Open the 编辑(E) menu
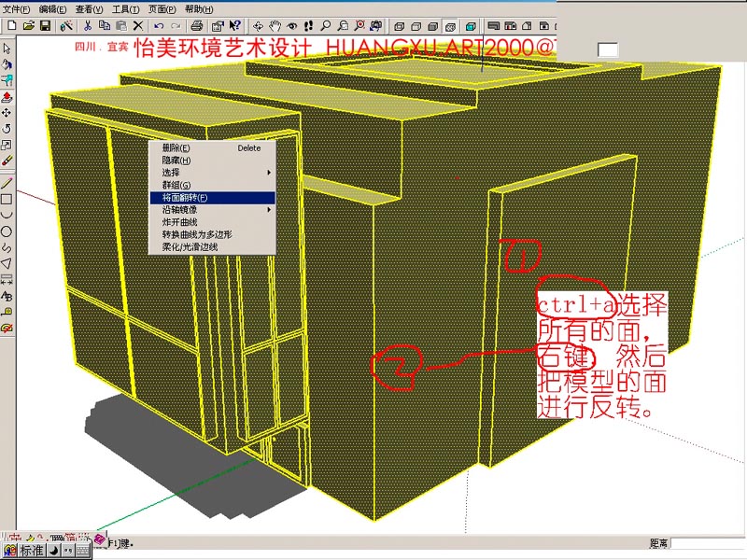This screenshot has height=560, width=747. 53,9
